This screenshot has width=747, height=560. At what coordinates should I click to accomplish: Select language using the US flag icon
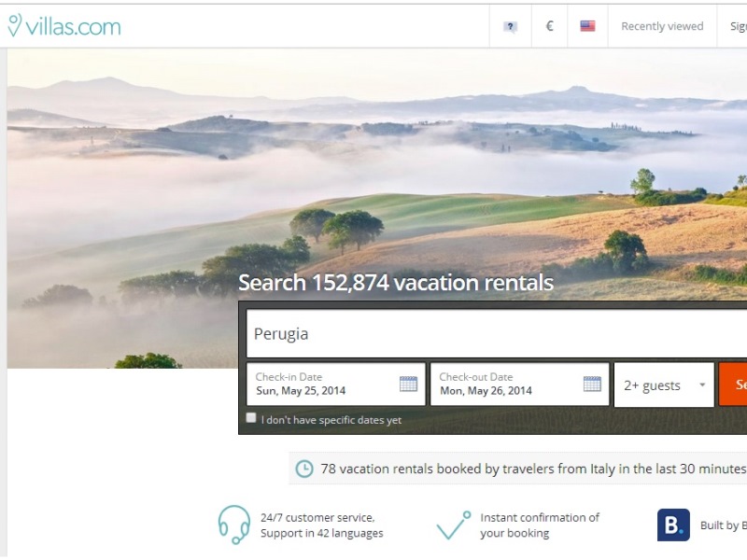point(587,26)
